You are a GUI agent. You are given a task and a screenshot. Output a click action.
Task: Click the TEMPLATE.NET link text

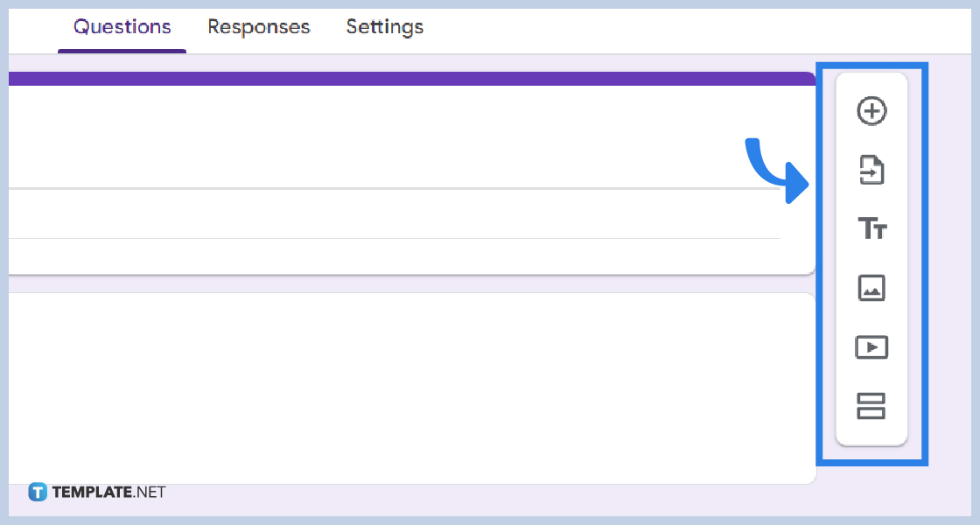tap(108, 492)
